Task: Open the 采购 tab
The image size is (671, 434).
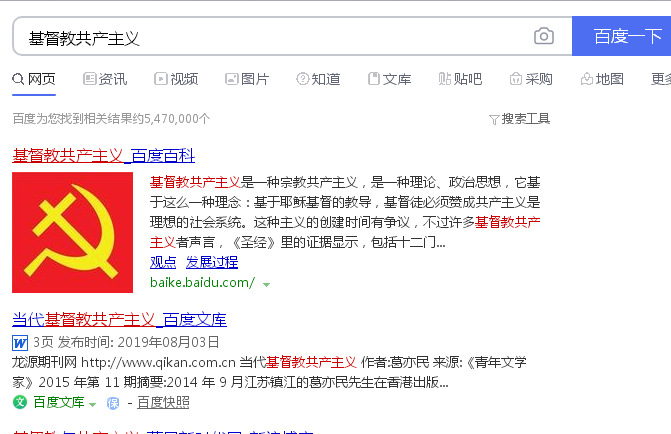Action: (x=531, y=79)
